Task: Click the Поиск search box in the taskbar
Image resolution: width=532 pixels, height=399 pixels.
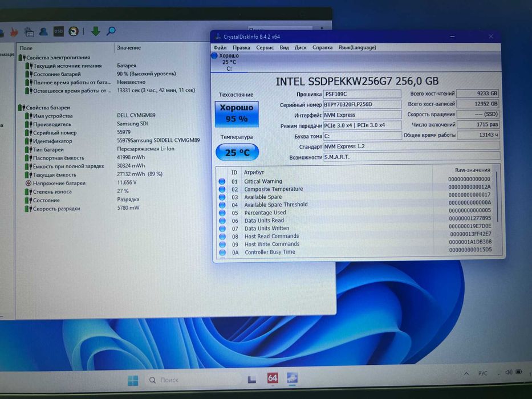Action: click(193, 380)
